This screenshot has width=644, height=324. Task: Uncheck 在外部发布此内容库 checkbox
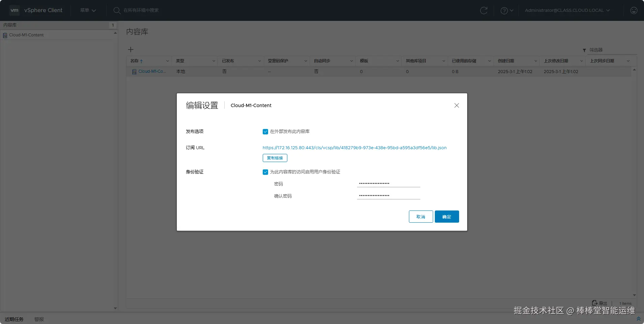click(x=265, y=132)
